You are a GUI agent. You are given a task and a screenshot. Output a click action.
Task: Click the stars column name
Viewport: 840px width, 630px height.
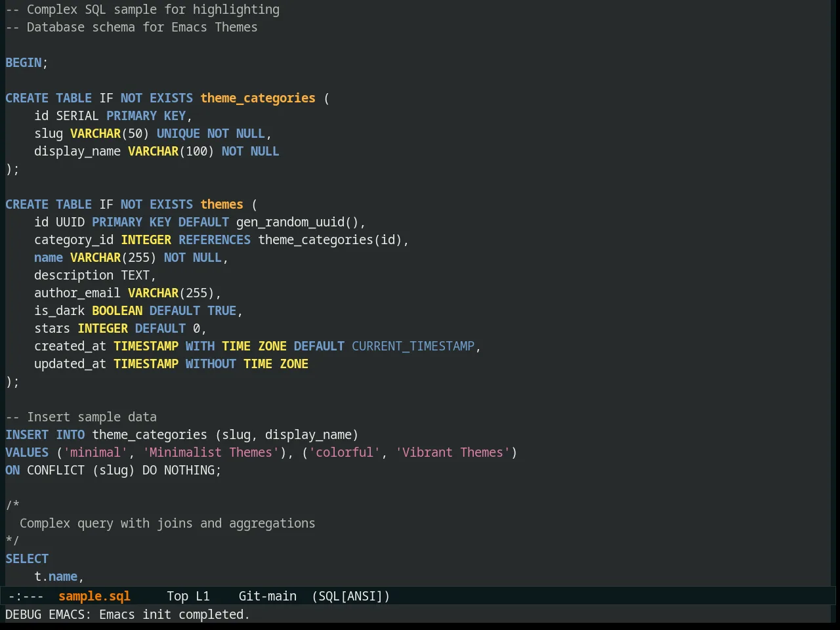coord(52,328)
